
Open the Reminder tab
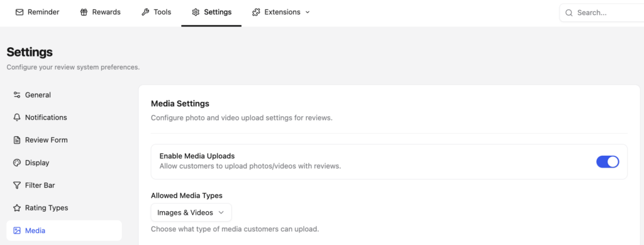(37, 13)
